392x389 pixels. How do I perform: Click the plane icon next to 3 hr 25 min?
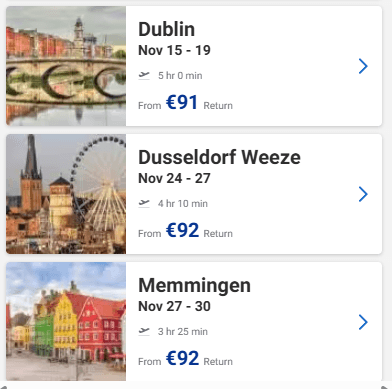tap(144, 331)
